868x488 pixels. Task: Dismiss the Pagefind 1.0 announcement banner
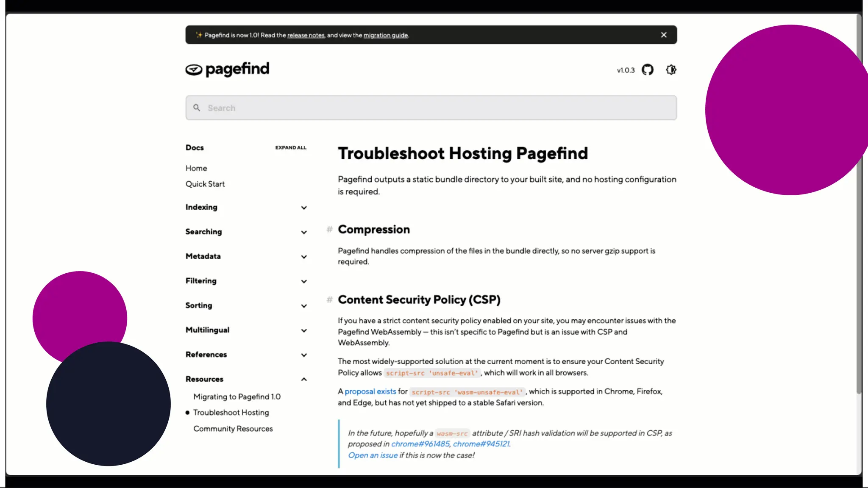664,35
